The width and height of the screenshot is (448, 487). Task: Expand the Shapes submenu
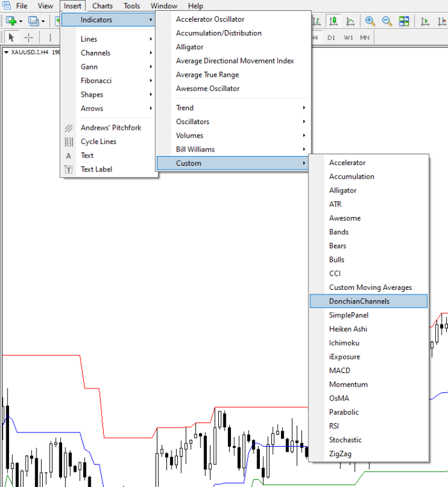point(108,95)
